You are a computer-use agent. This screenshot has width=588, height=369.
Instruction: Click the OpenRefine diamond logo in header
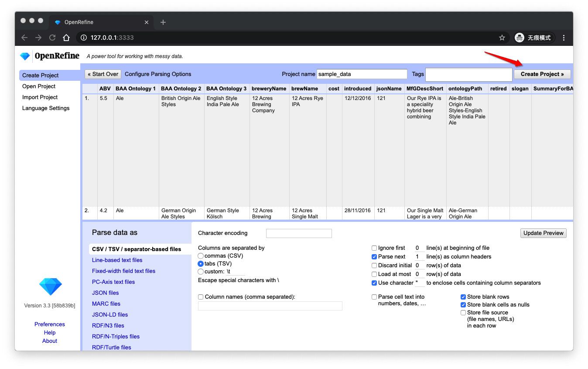tap(25, 56)
